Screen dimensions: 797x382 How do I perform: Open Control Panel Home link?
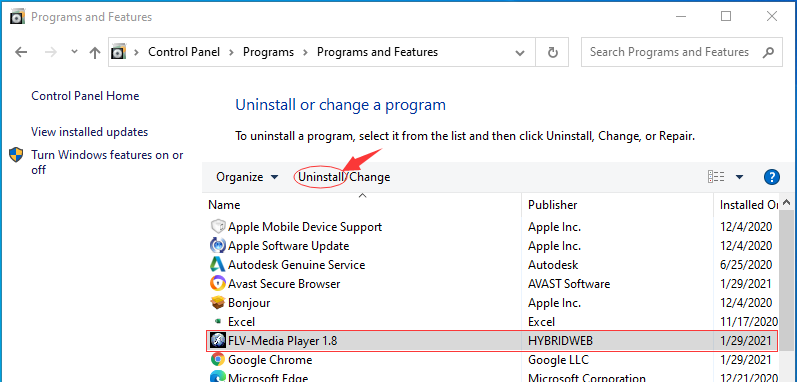tap(85, 96)
